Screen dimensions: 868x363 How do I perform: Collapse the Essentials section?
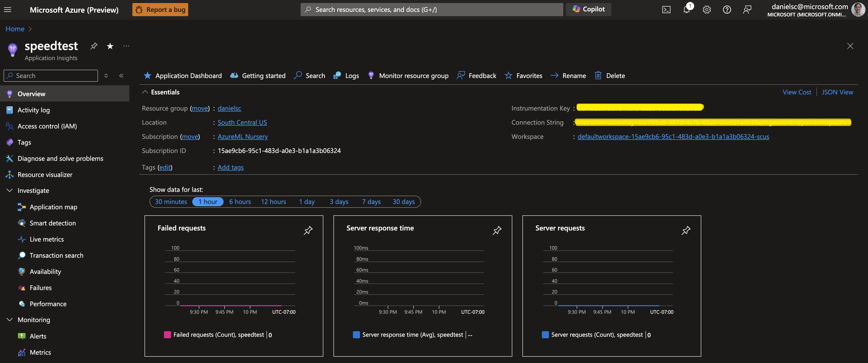145,92
